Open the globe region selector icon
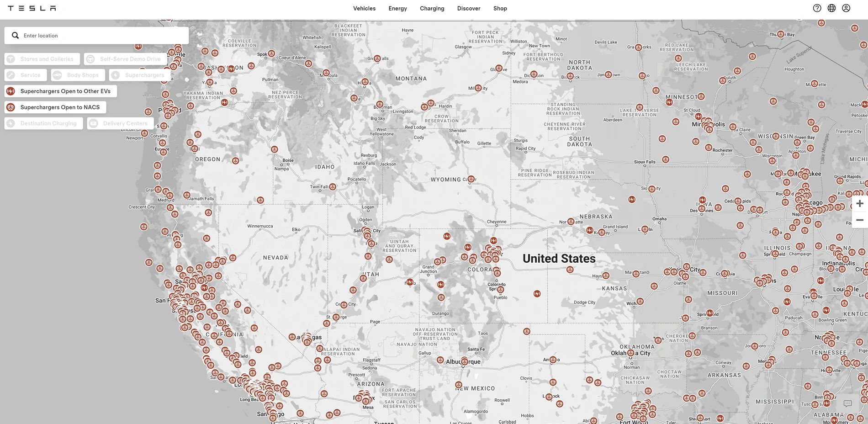Image resolution: width=868 pixels, height=424 pixels. (831, 8)
